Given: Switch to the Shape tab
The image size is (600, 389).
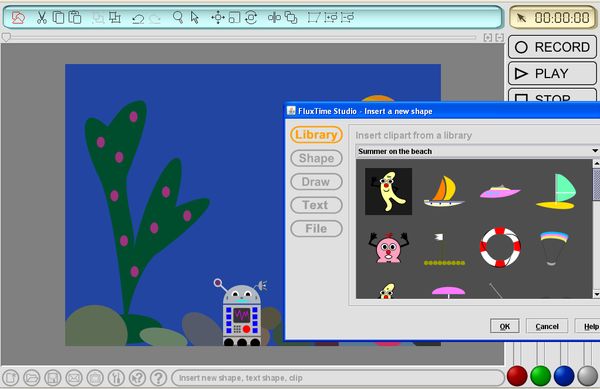Looking at the screenshot, I should (316, 158).
